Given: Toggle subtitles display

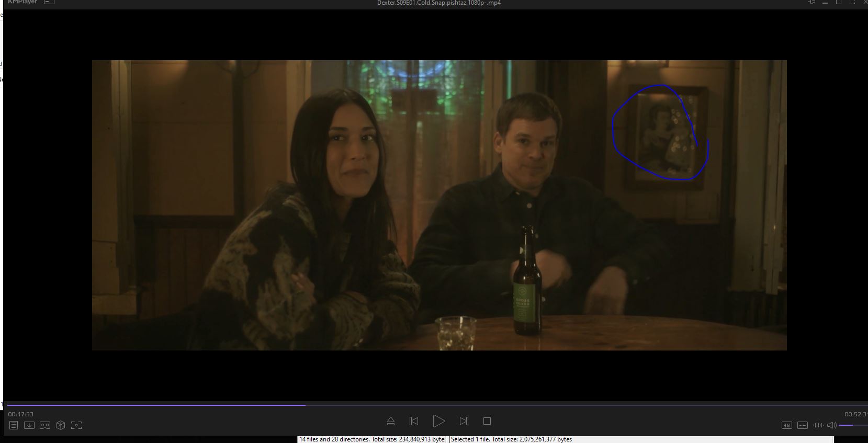Looking at the screenshot, I should tap(803, 425).
